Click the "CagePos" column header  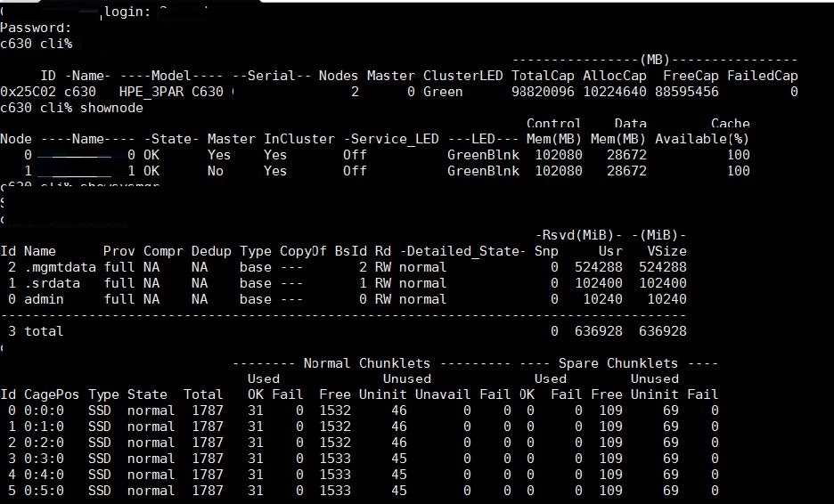[52, 394]
